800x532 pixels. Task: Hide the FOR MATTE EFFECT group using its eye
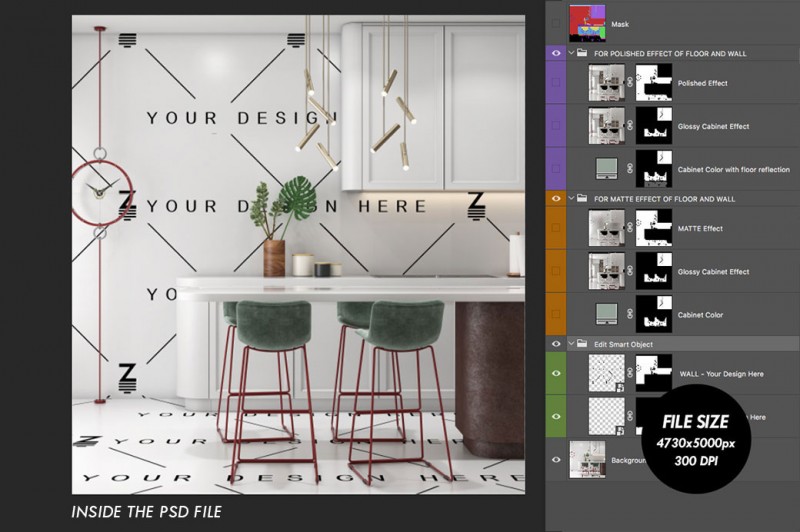556,198
